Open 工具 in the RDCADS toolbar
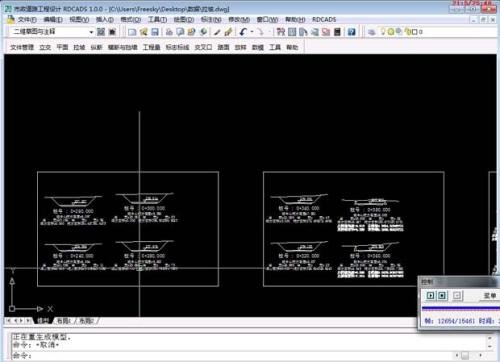 click(x=275, y=47)
